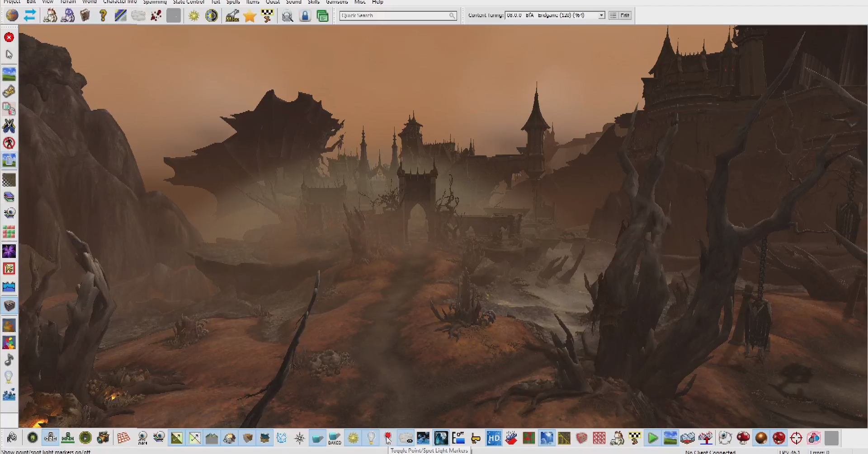Screen dimensions: 868x454
Task: Open the Terrain menu
Action: point(68,2)
